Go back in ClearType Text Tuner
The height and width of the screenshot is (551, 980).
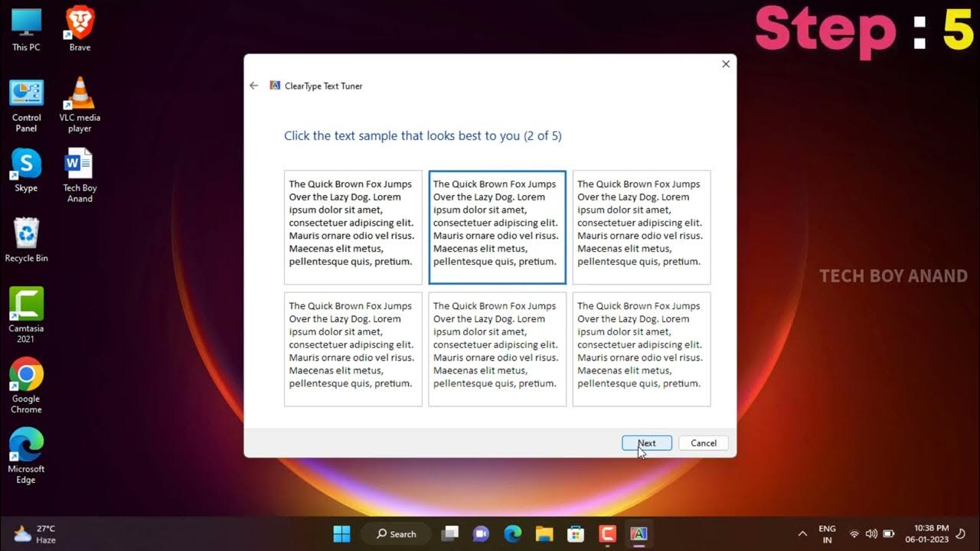coord(254,86)
